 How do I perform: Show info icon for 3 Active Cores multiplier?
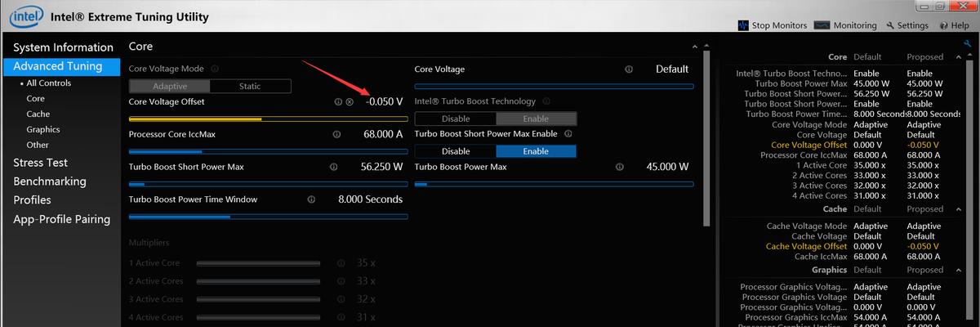pos(341,299)
